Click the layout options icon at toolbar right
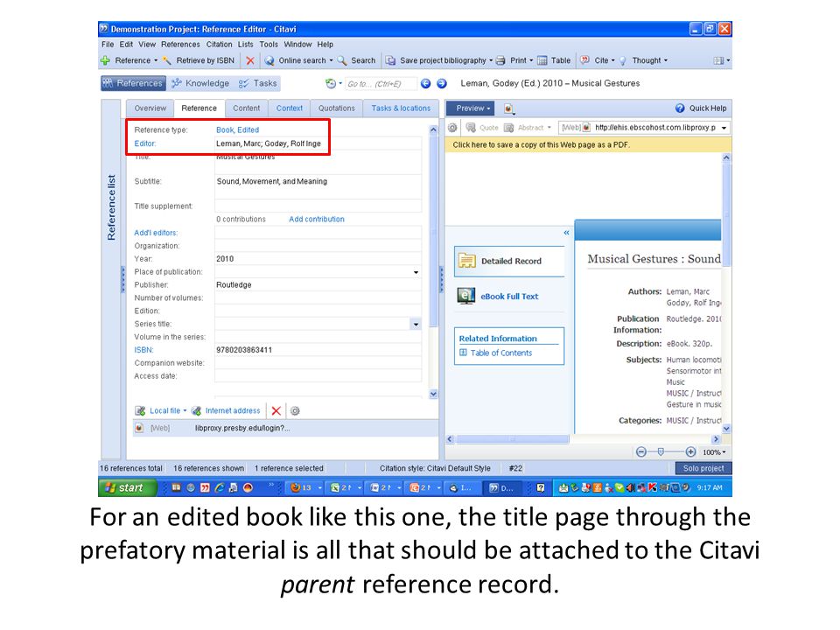The width and height of the screenshot is (840, 630). tap(719, 60)
